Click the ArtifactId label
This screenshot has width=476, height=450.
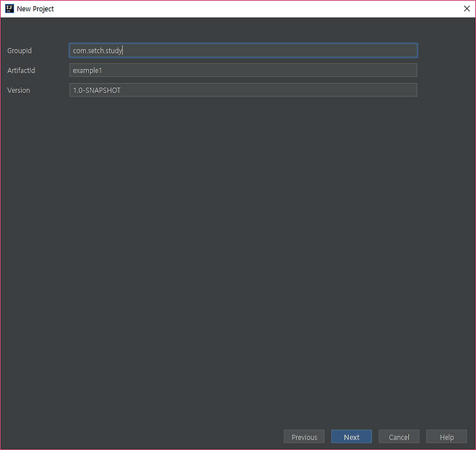21,71
